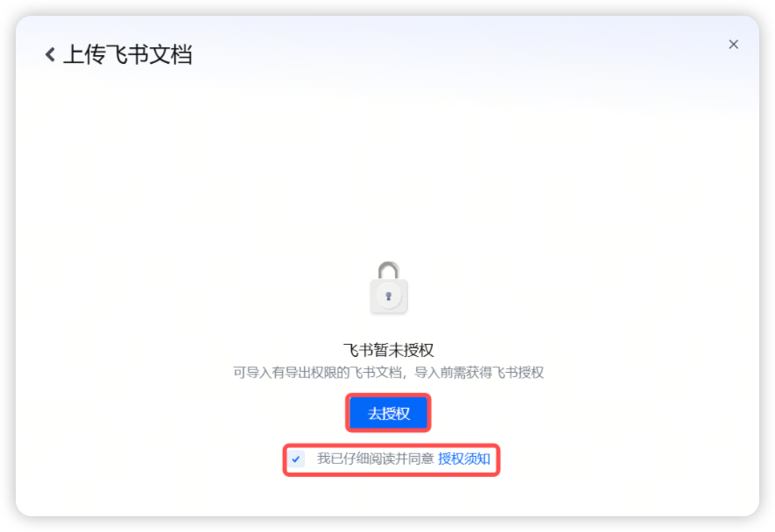Image resolution: width=775 pixels, height=532 pixels.
Task: Click the keyhole on the padlock
Action: (389, 297)
